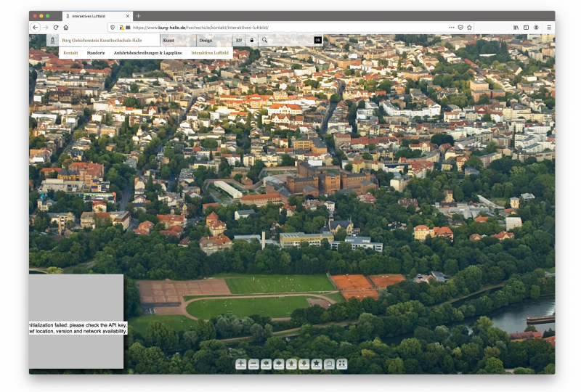Zoom out with the minus viewer button
The height and width of the screenshot is (392, 581).
pos(253,364)
